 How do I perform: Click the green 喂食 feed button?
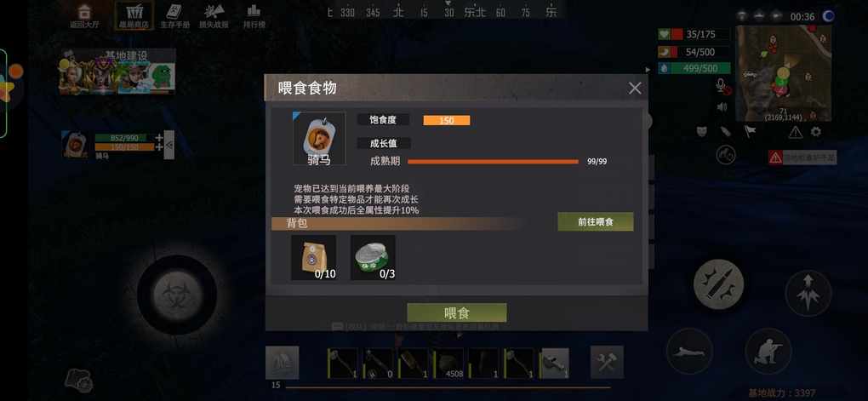[x=457, y=313]
